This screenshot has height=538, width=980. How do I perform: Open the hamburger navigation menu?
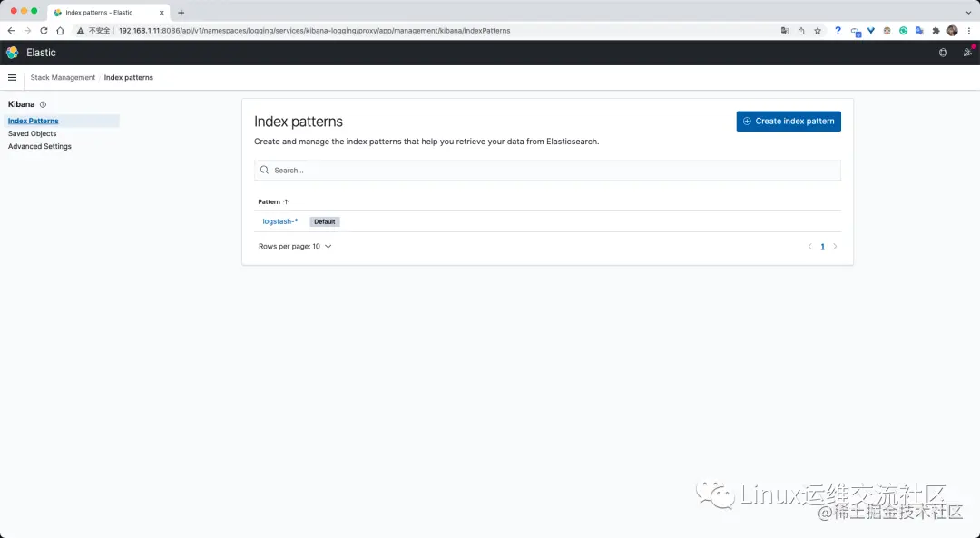pyautogui.click(x=12, y=77)
